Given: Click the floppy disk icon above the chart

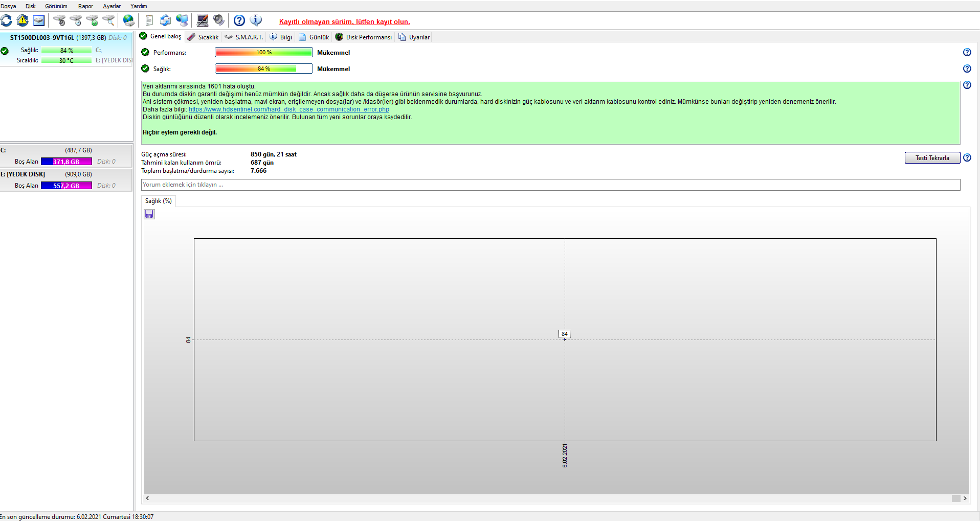Looking at the screenshot, I should click(x=149, y=214).
